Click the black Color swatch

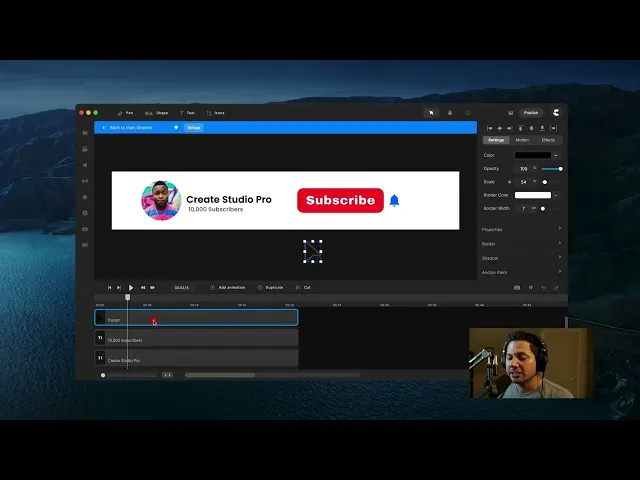pyautogui.click(x=533, y=155)
